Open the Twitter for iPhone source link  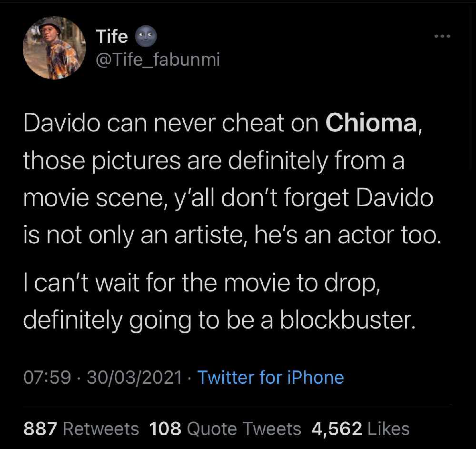[270, 378]
